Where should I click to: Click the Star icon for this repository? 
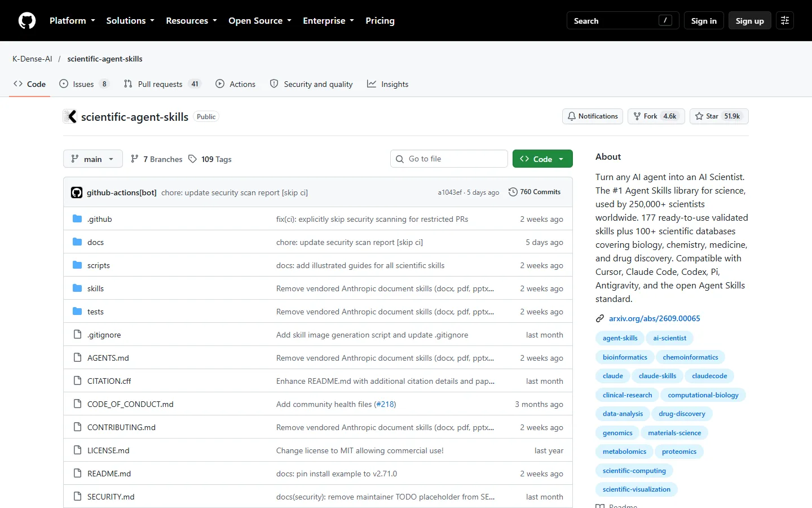click(699, 116)
